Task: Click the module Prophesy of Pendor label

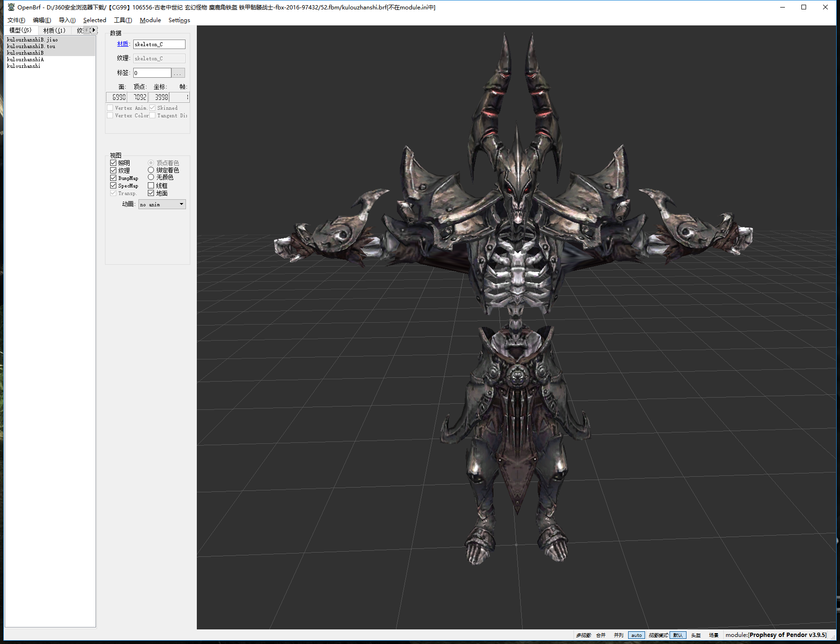Action: (776, 635)
